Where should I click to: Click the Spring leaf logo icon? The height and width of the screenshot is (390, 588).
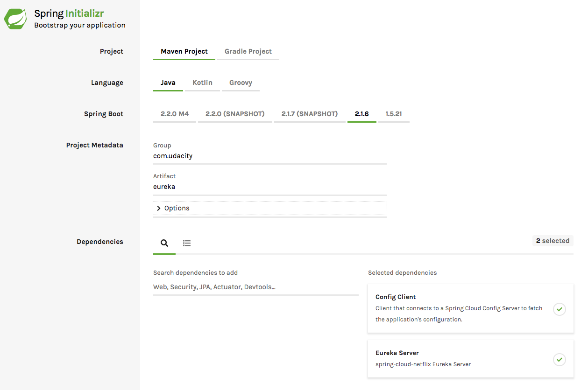15,19
